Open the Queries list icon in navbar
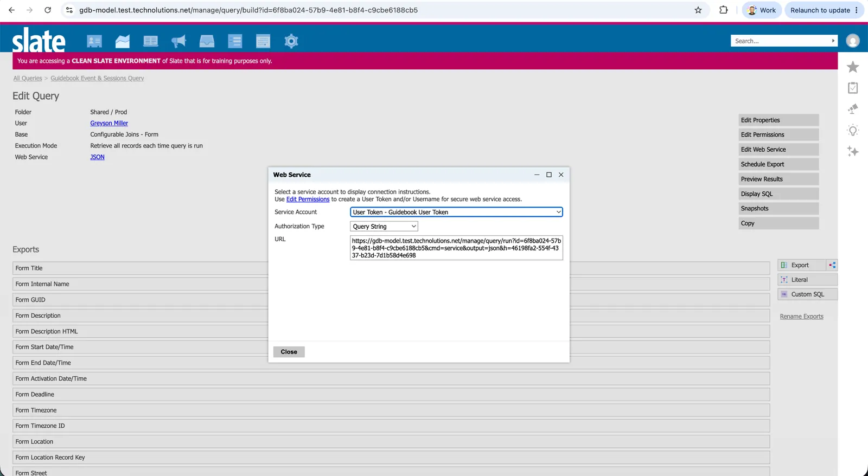Viewport: 868px width, 476px height. click(235, 41)
